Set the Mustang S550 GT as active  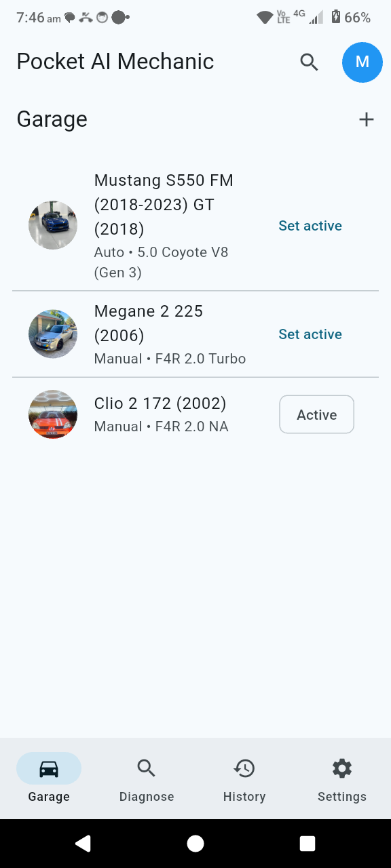click(310, 225)
